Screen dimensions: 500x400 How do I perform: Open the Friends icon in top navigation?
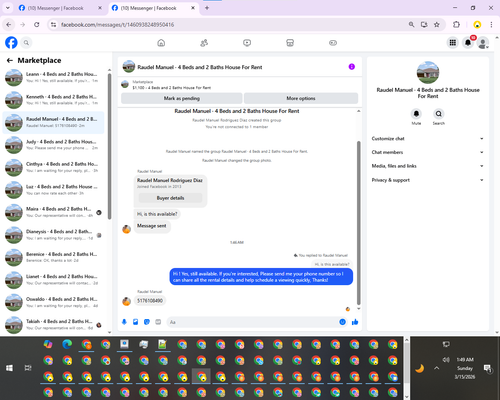pos(204,43)
